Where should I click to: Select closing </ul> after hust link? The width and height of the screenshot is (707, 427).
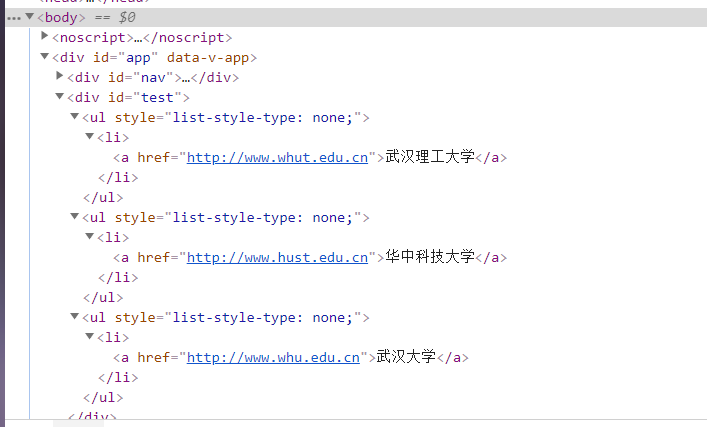point(103,298)
